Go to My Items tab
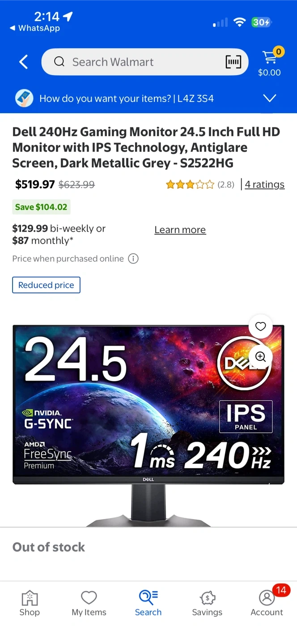297x644 pixels. (89, 603)
